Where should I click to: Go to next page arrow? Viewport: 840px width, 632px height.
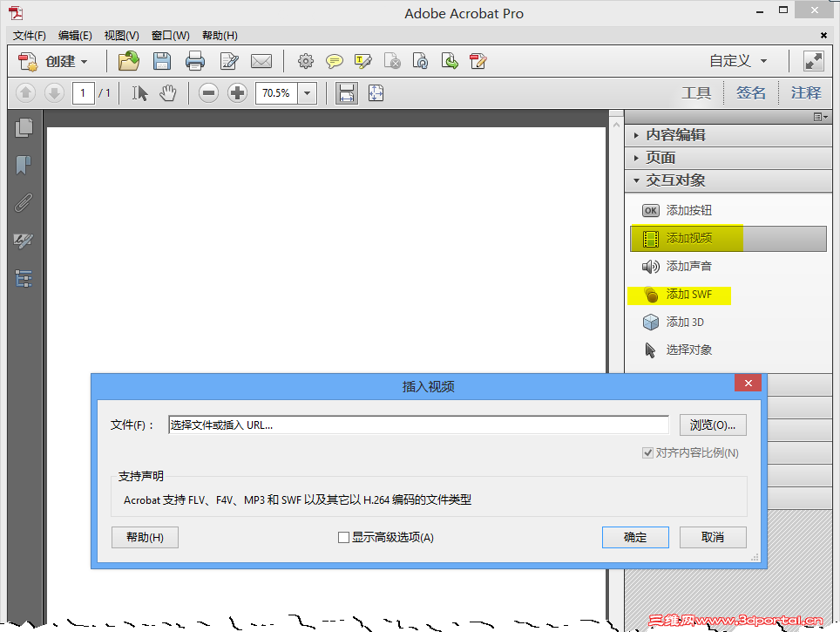pos(53,93)
